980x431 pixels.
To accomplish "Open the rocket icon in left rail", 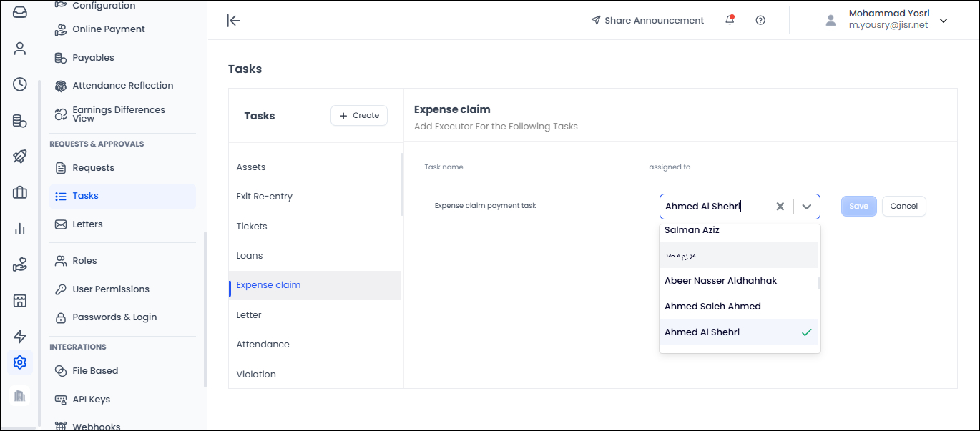I will (x=20, y=157).
